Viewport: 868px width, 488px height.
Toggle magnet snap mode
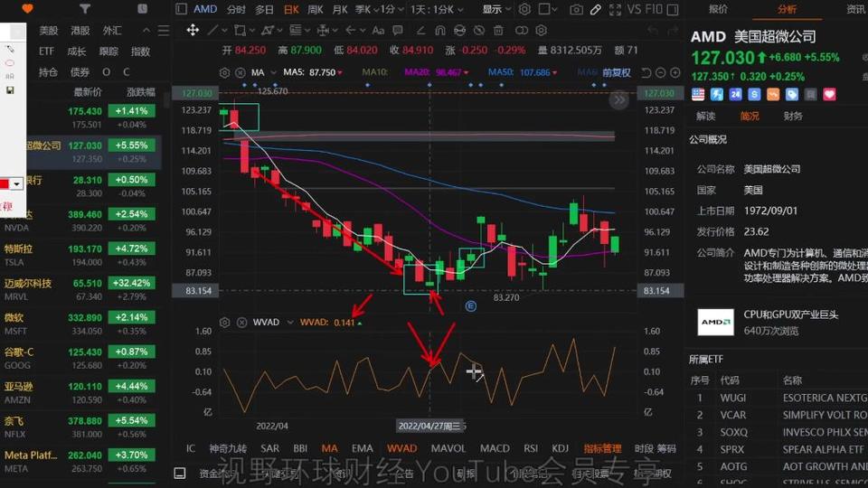click(x=440, y=30)
